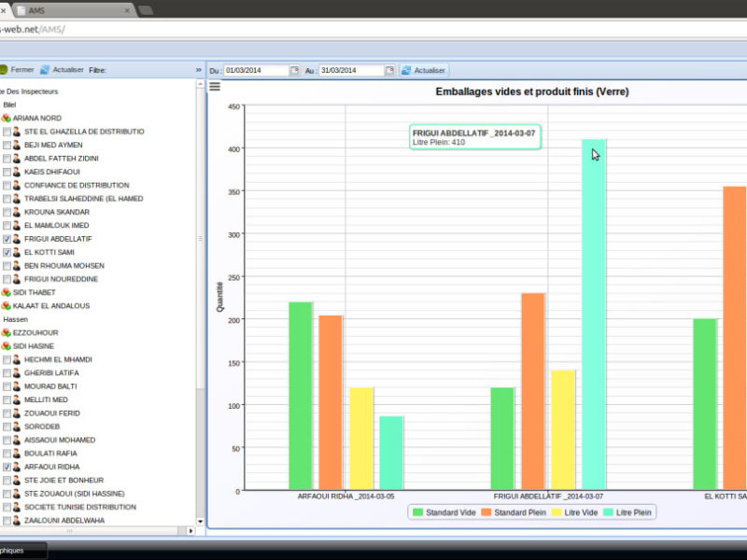Click the EZZOUHOUR zone icon

click(x=6, y=332)
